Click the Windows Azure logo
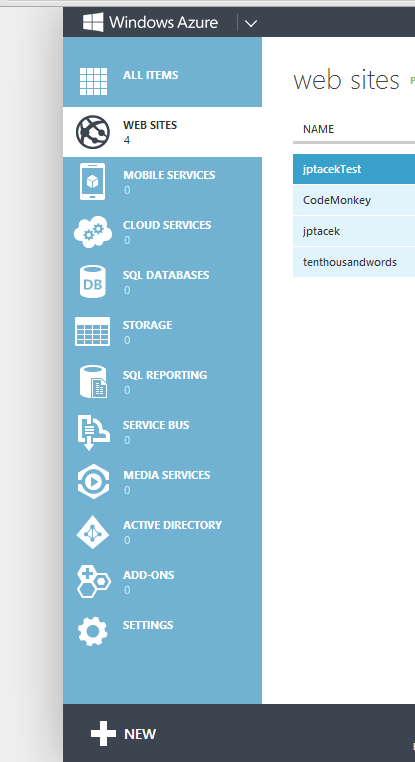The height and width of the screenshot is (762, 415). (151, 22)
